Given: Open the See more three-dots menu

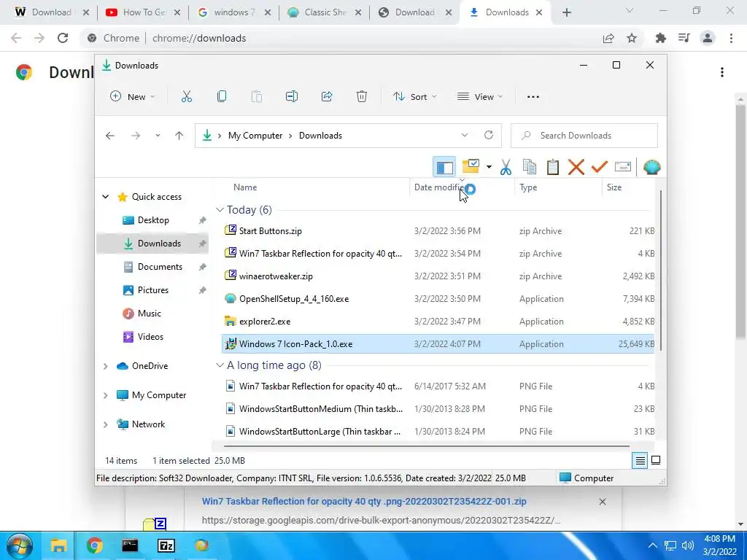Looking at the screenshot, I should pyautogui.click(x=533, y=97).
